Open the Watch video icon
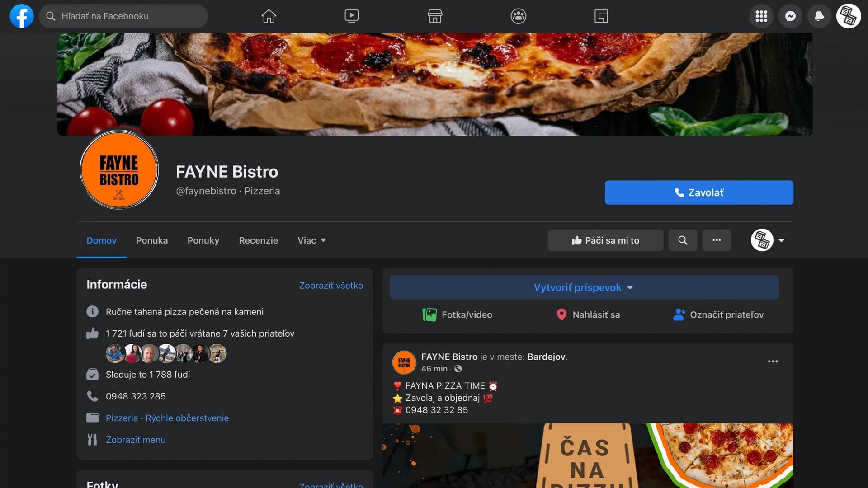This screenshot has height=488, width=868. click(x=351, y=16)
